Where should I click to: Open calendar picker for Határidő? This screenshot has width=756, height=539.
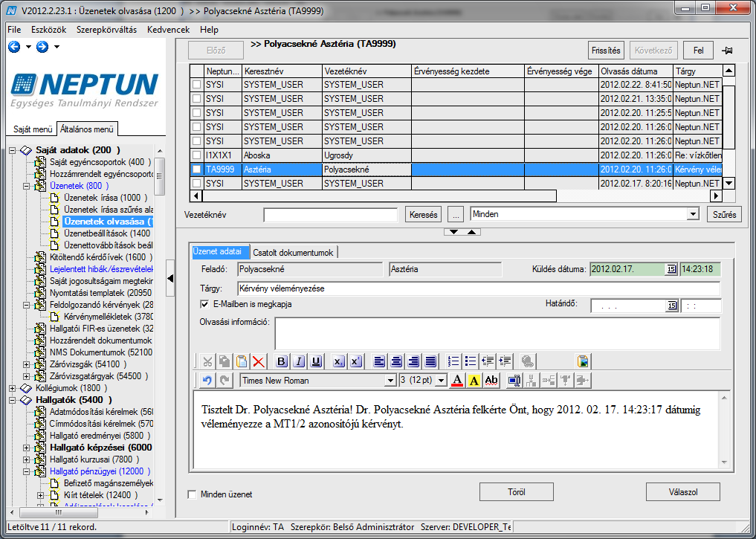coord(671,306)
